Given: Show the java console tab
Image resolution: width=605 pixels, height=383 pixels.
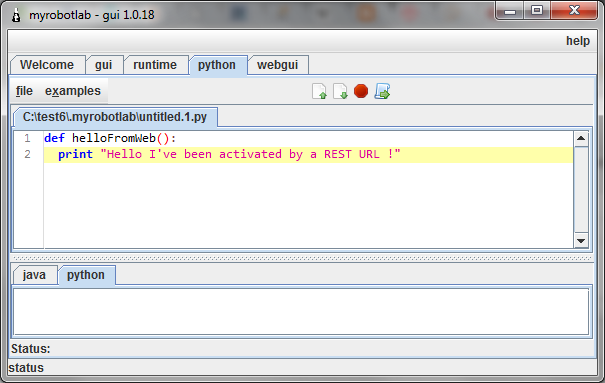Looking at the screenshot, I should 34,275.
